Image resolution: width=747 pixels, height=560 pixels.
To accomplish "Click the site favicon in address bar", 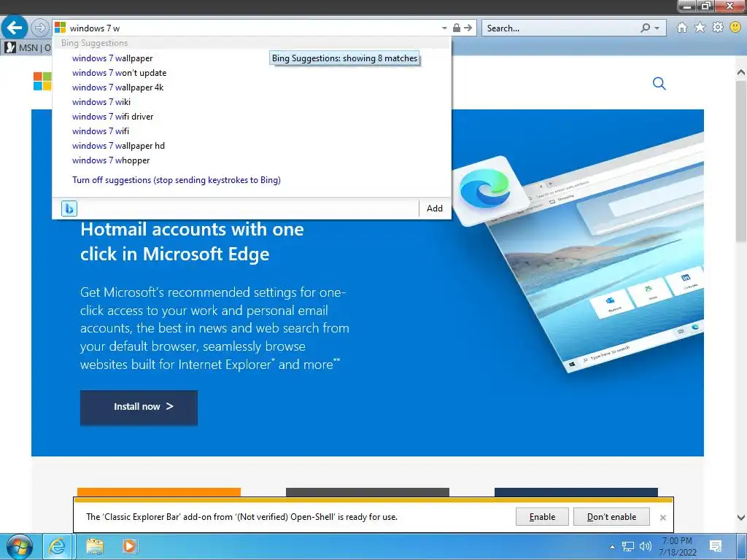I will tap(60, 28).
